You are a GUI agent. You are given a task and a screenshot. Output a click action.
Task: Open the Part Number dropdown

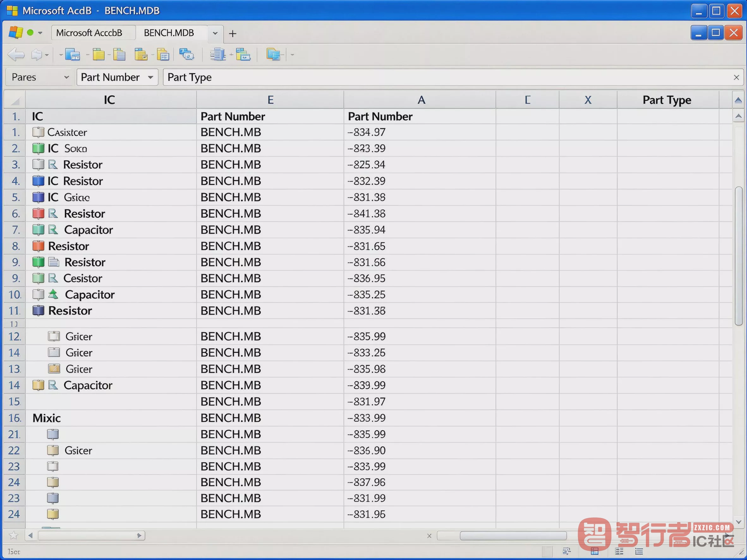[117, 77]
